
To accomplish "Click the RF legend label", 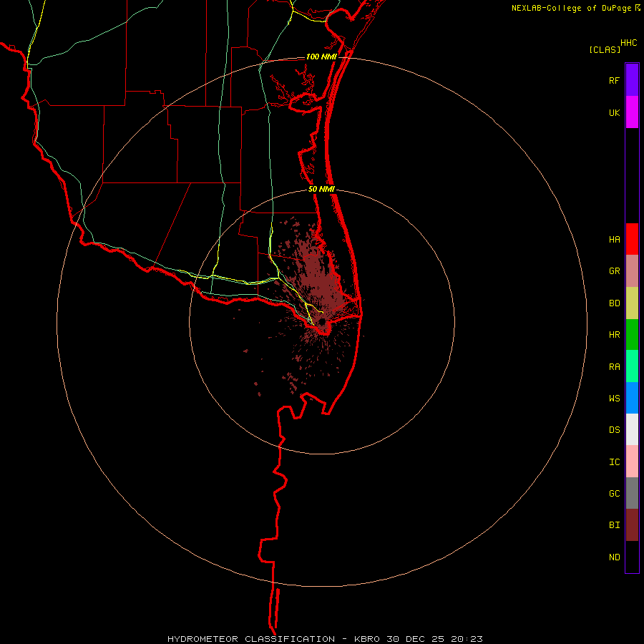I will (614, 80).
